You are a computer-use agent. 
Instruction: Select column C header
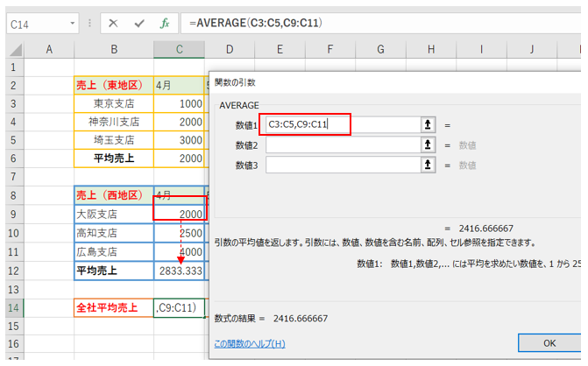click(179, 50)
